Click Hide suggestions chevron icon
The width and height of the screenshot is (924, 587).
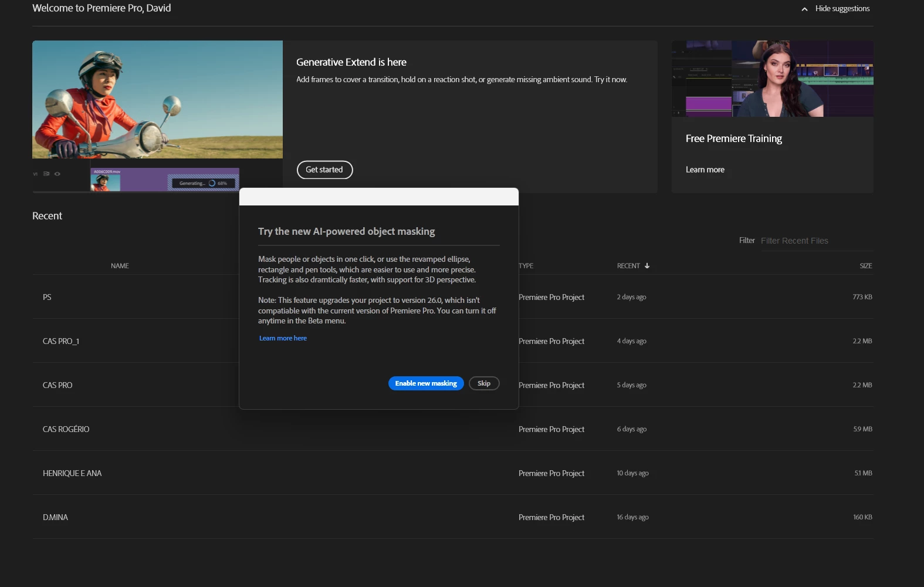(x=804, y=9)
